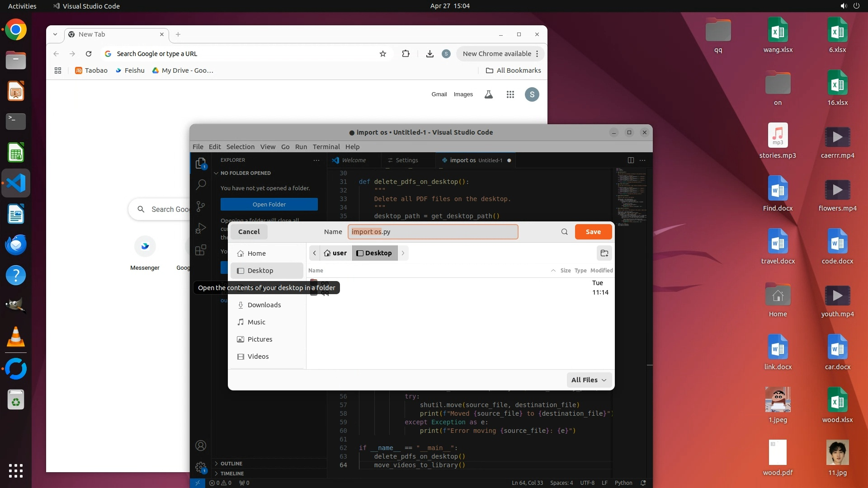Screen dimensions: 868x488
Task: Expand the TIMELINE section
Action: coord(232,474)
